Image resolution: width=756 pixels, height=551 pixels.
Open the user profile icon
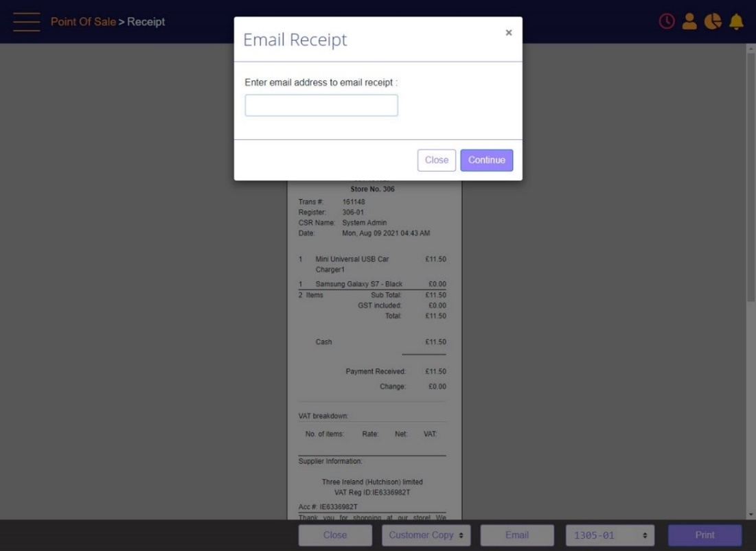(x=689, y=21)
